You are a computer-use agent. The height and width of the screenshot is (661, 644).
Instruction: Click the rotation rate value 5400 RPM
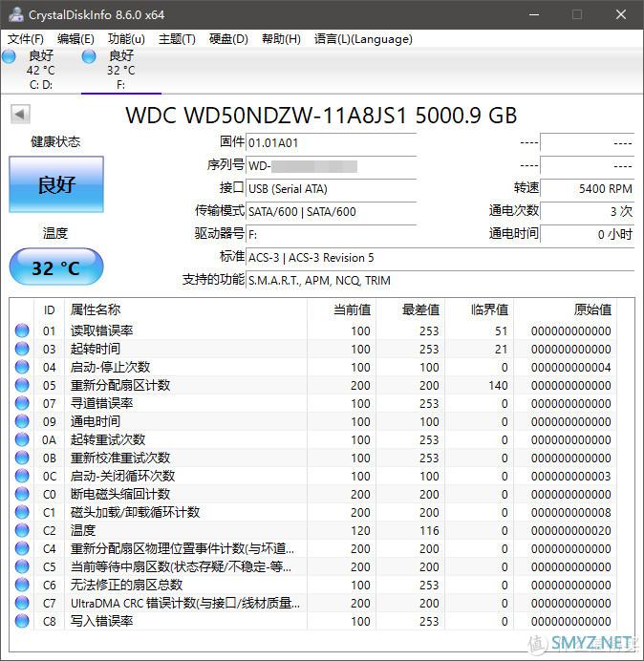point(587,188)
